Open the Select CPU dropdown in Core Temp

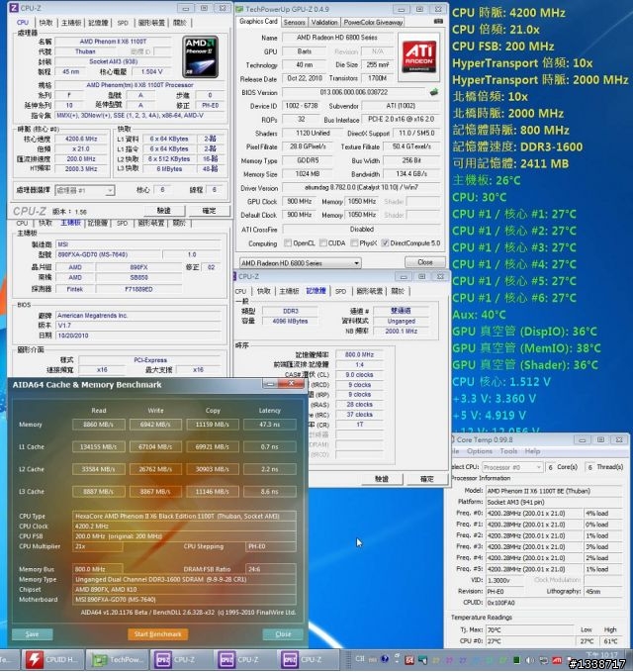click(x=512, y=467)
